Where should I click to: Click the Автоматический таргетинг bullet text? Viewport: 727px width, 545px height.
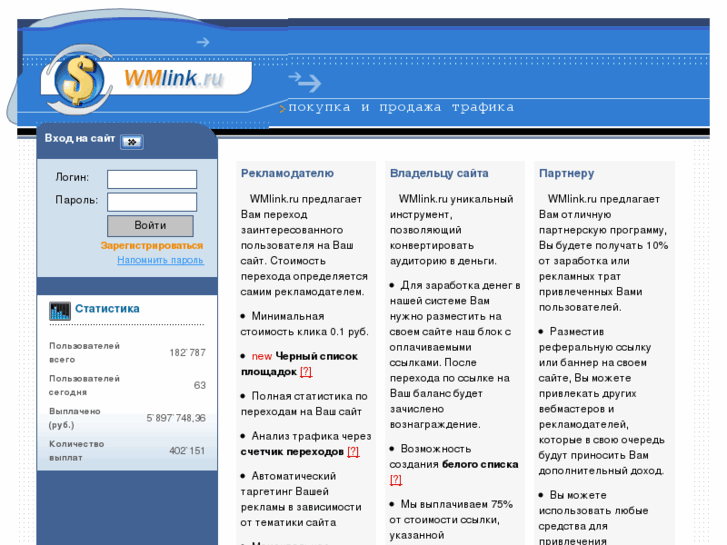(x=301, y=499)
